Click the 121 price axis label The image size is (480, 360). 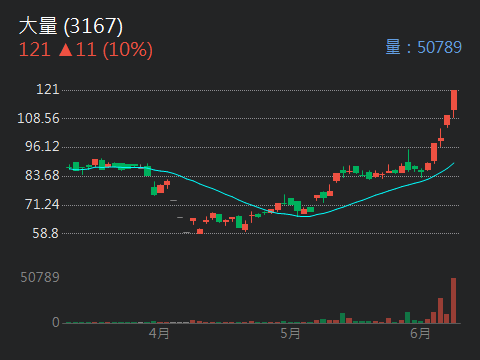point(48,89)
